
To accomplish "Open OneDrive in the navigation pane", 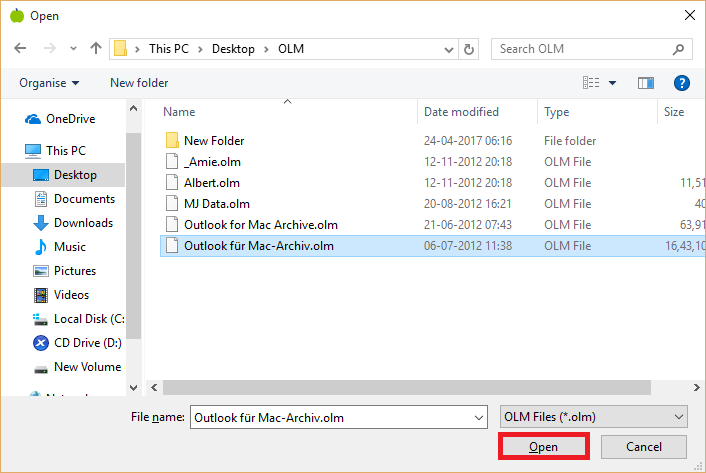I will [x=60, y=119].
